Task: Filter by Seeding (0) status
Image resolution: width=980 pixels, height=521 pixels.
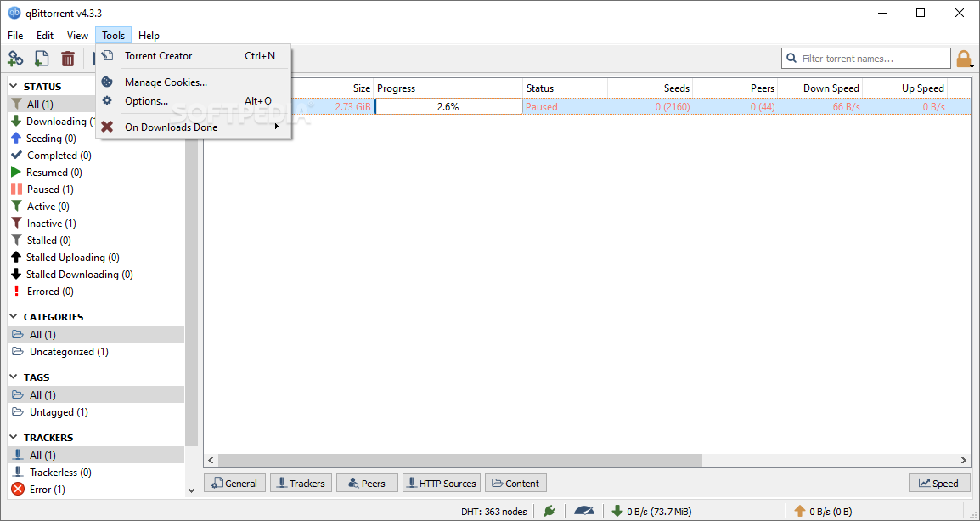Action: point(96,139)
